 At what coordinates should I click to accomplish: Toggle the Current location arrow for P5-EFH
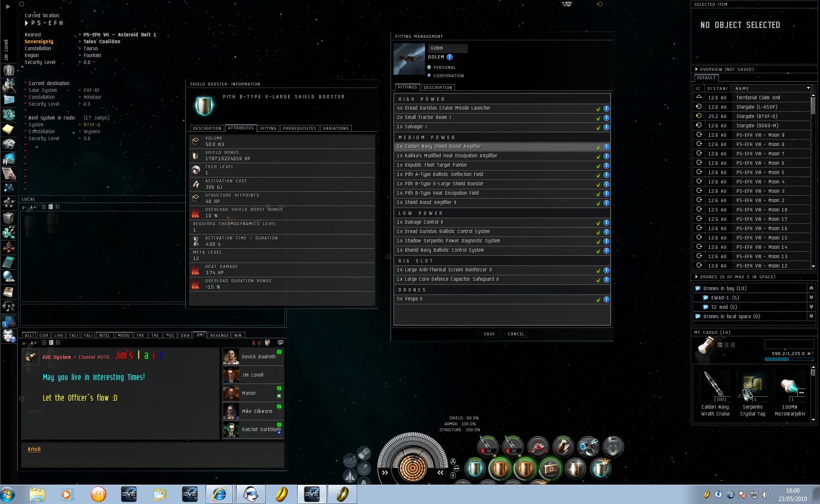coord(27,23)
